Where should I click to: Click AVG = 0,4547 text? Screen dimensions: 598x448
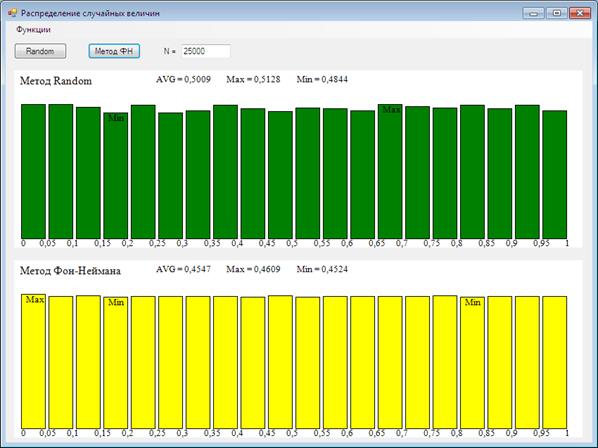(x=183, y=269)
